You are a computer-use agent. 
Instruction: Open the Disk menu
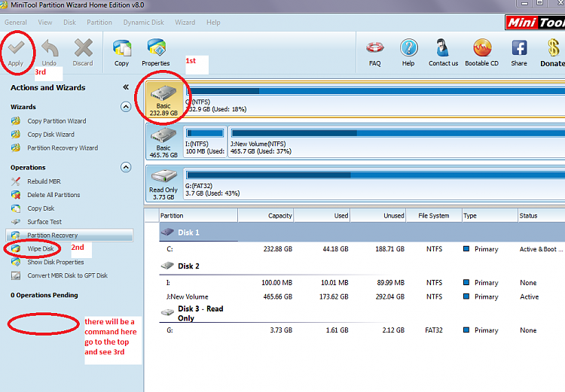pos(69,23)
